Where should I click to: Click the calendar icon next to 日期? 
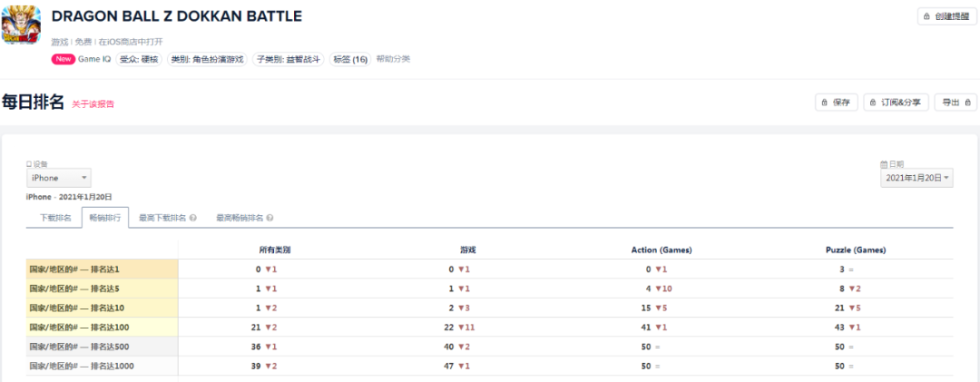click(883, 164)
